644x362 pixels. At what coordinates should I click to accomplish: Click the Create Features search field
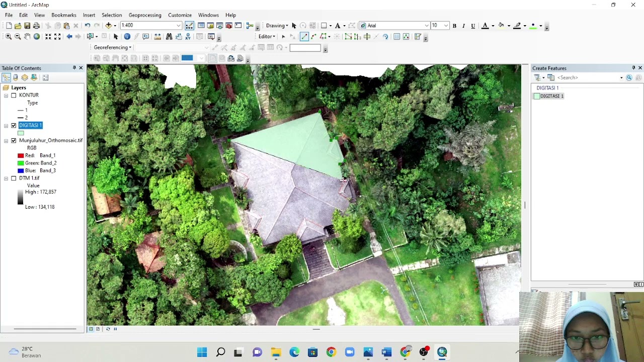pyautogui.click(x=588, y=78)
